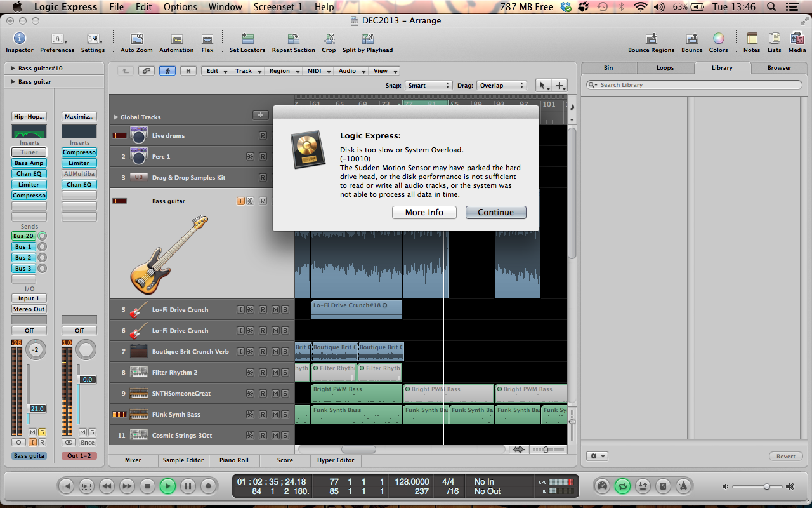The height and width of the screenshot is (508, 812).
Task: Expand the Bass guitar#10 inspector section
Action: pyautogui.click(x=13, y=69)
